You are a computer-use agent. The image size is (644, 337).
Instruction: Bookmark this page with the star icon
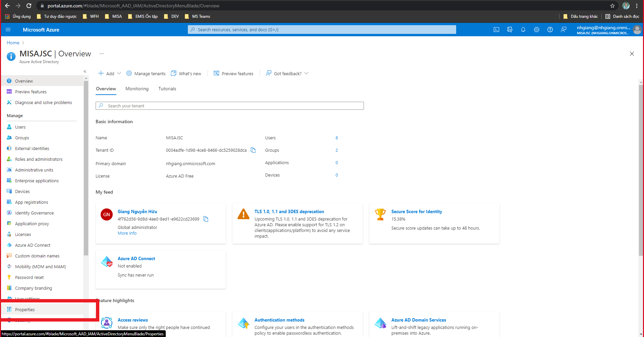[612, 6]
